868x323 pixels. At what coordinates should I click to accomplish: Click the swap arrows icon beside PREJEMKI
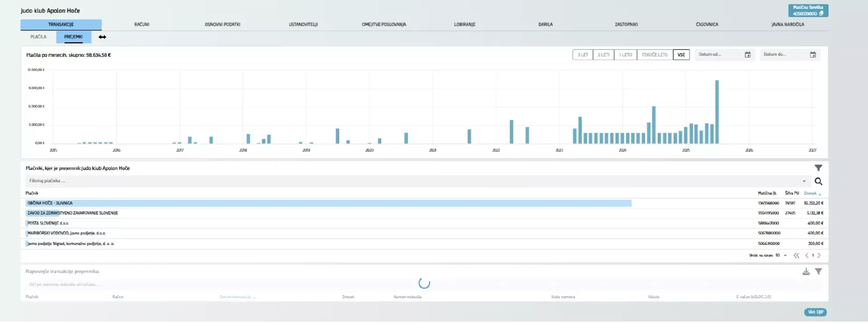[103, 37]
